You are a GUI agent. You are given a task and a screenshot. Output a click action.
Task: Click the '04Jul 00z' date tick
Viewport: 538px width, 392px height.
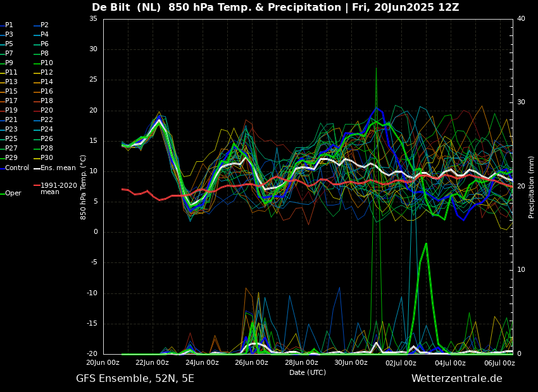(x=450, y=363)
